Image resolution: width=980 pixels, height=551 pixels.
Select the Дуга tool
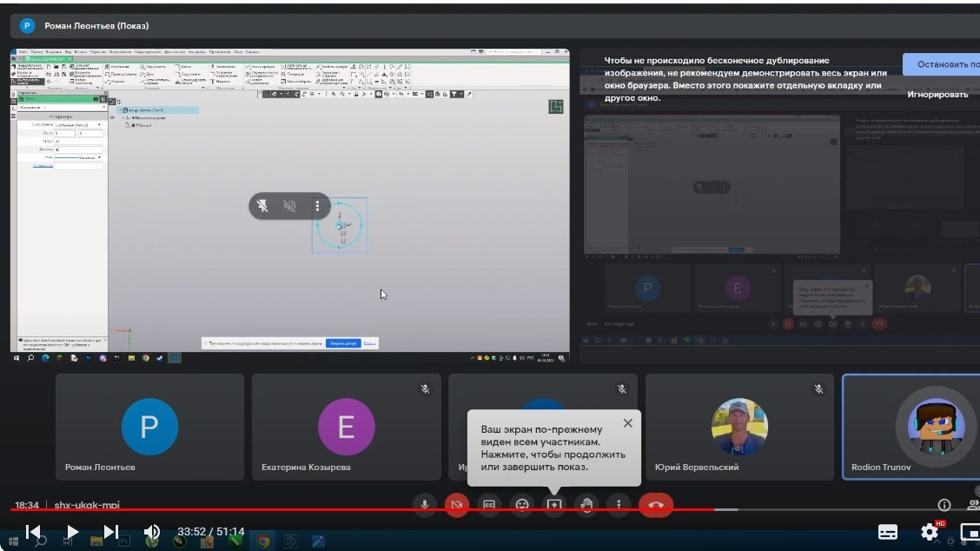click(146, 74)
